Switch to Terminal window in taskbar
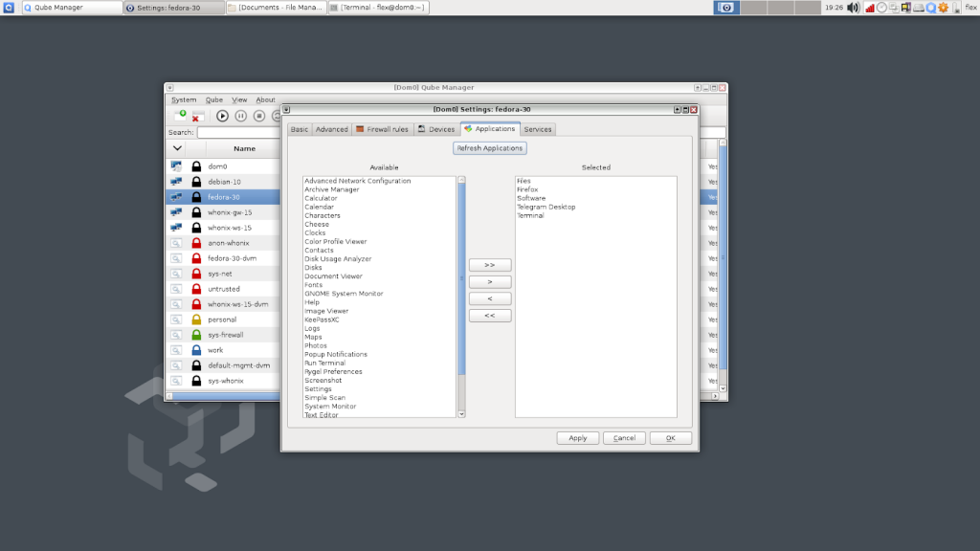The image size is (980, 551). click(378, 8)
